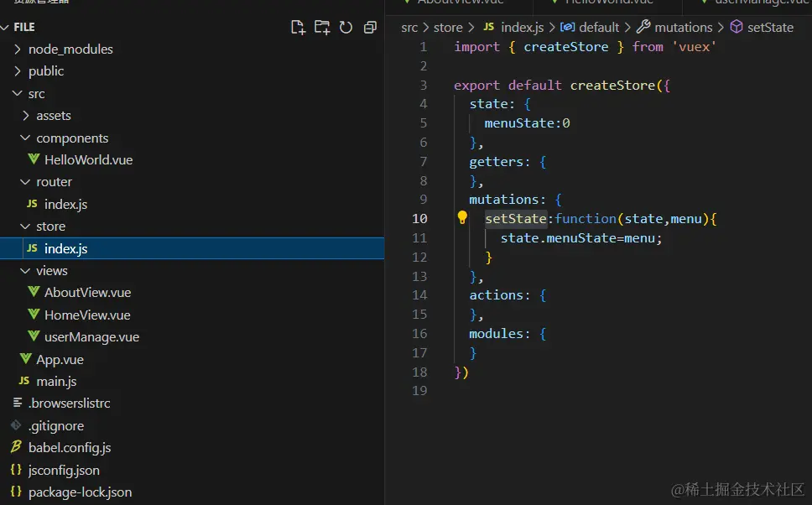The height and width of the screenshot is (505, 812).
Task: Open the .gitignore file
Action: click(x=56, y=426)
